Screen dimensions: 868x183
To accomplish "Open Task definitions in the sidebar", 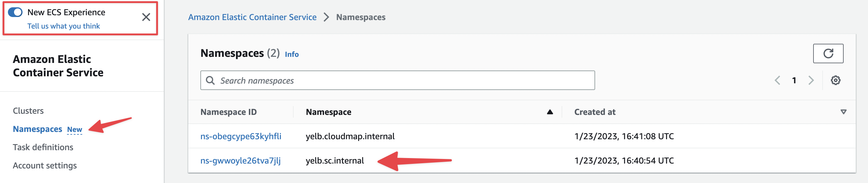I will (x=43, y=147).
